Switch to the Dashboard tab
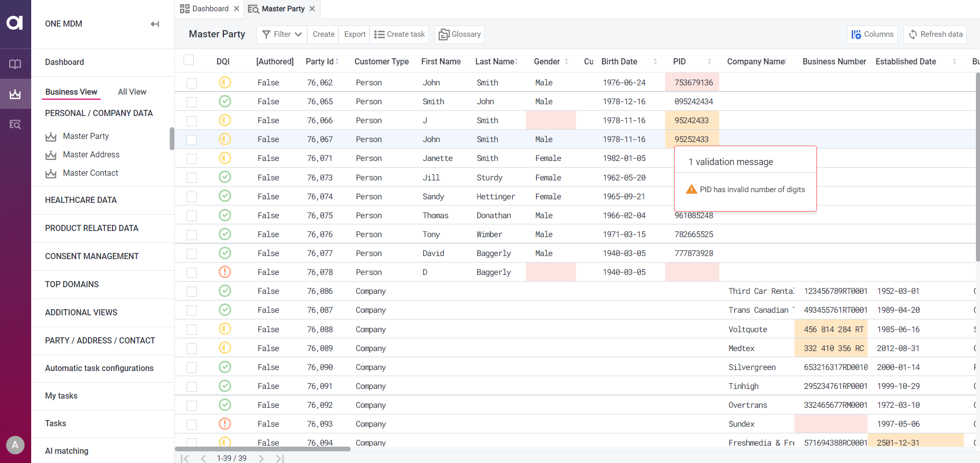This screenshot has width=980, height=463. (210, 9)
